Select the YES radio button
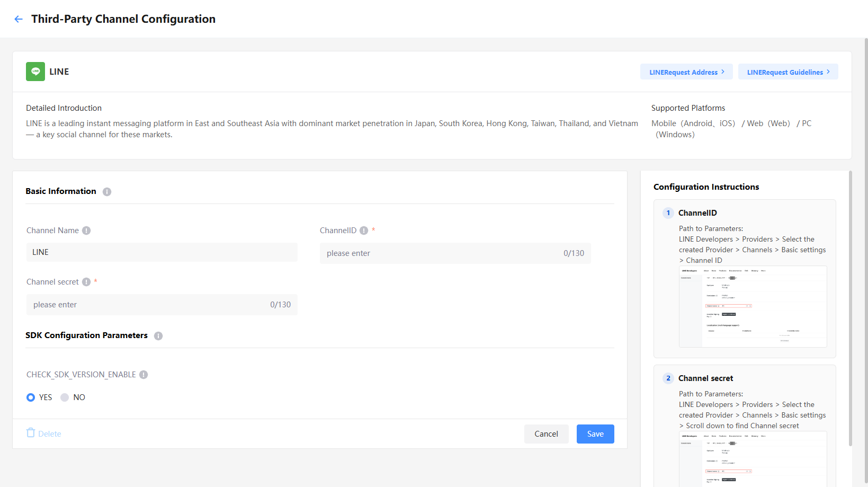This screenshot has width=868, height=487. pos(31,397)
